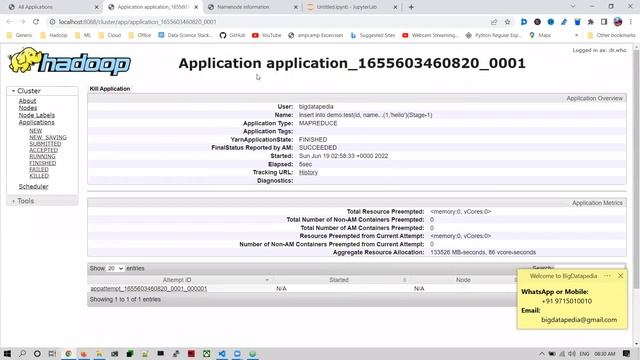The image size is (640, 360).
Task: Switch to Chrome in the taskbar
Action: 69,353
